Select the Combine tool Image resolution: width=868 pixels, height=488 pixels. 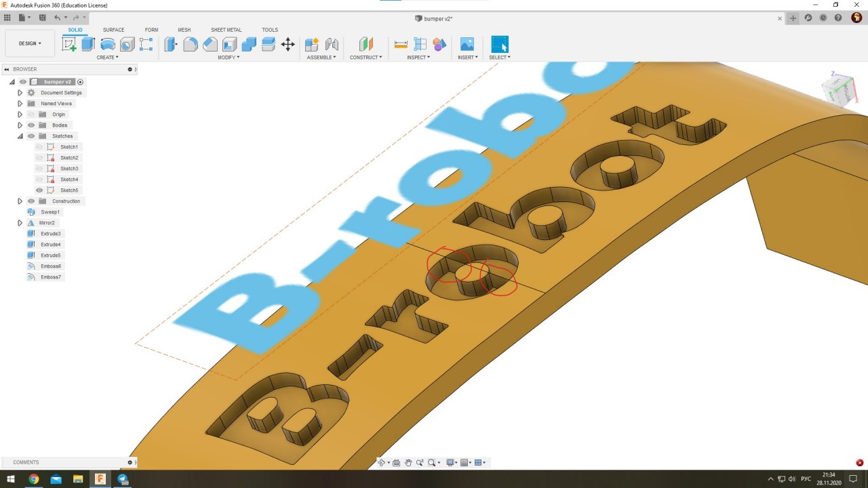[249, 45]
